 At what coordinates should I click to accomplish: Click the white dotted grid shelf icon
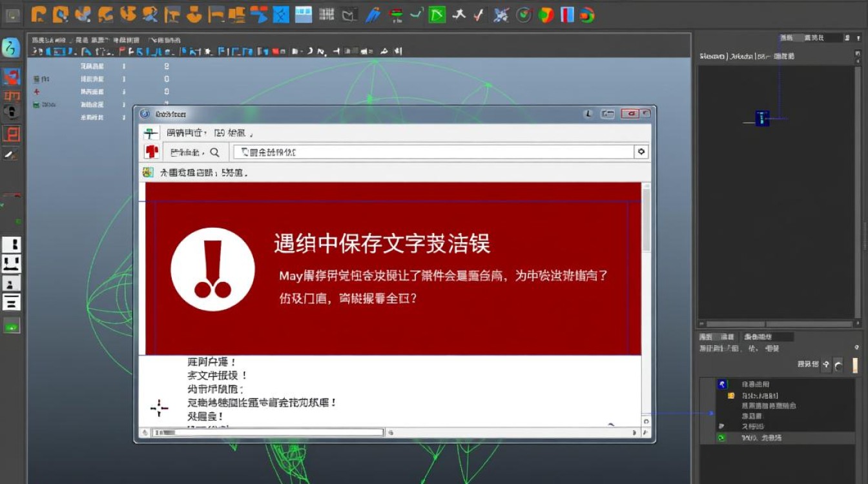pyautogui.click(x=327, y=14)
